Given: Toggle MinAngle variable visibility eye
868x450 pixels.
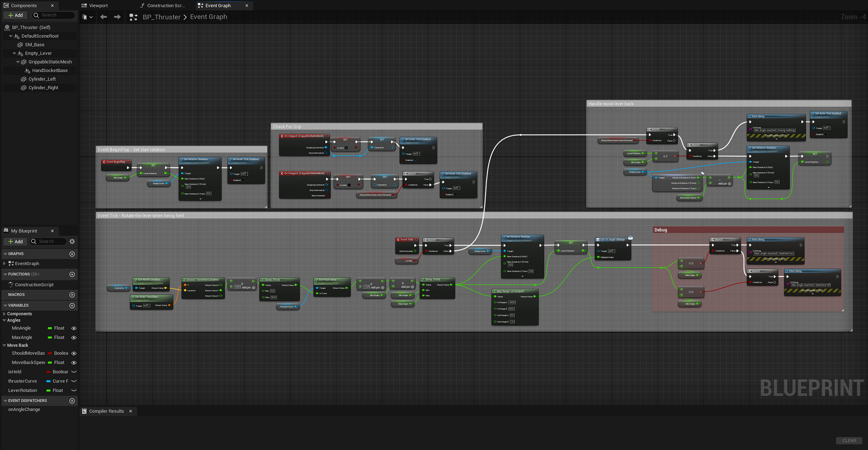Looking at the screenshot, I should pos(74,328).
